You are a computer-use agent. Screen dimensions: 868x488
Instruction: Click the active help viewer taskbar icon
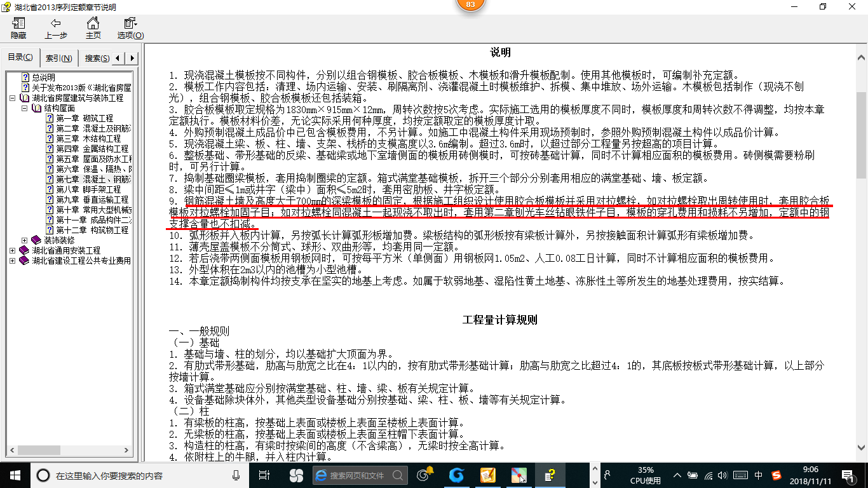click(551, 475)
